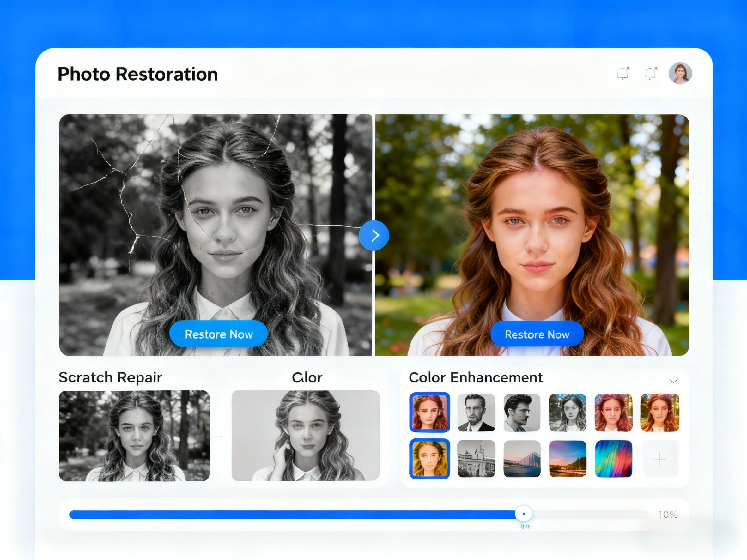Select the rainbow gradient style preset

click(614, 458)
